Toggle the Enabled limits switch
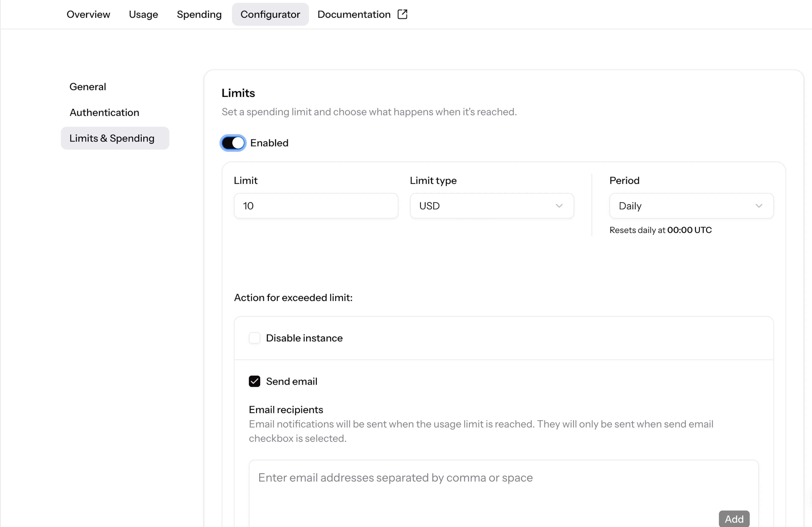This screenshot has width=812, height=527. (233, 143)
